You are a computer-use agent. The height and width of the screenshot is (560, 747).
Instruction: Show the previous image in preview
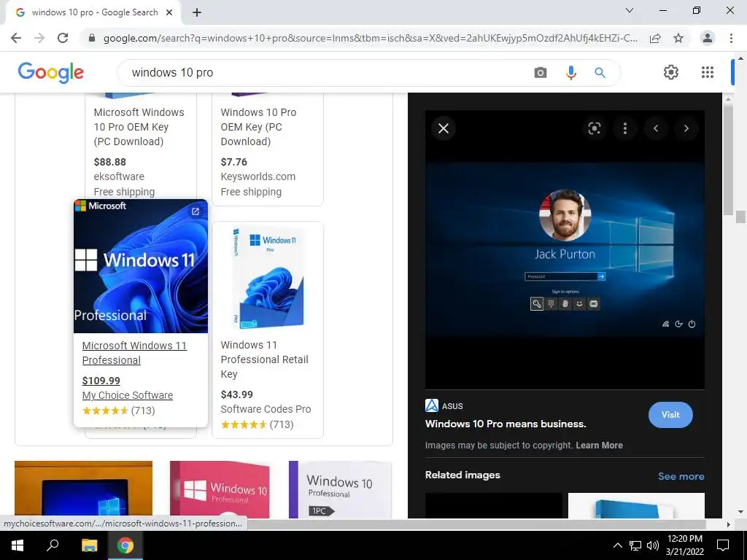pos(656,128)
